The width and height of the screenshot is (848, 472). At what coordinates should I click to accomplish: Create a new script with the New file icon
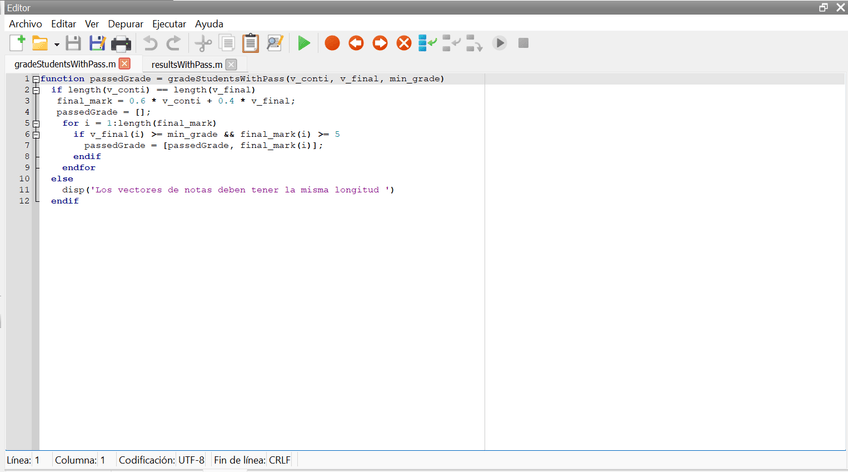click(x=17, y=43)
